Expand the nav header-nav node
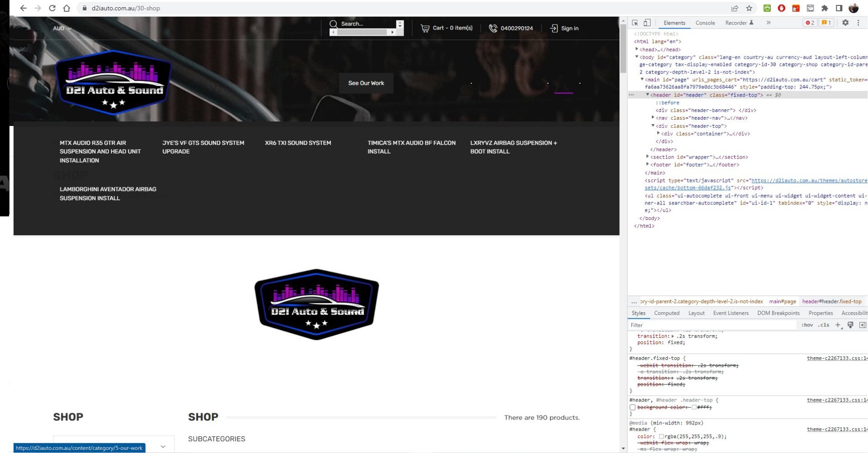 [653, 118]
